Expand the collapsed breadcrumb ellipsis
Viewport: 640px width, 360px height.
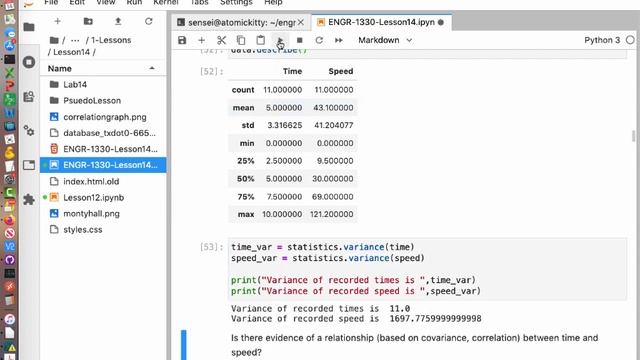point(75,40)
